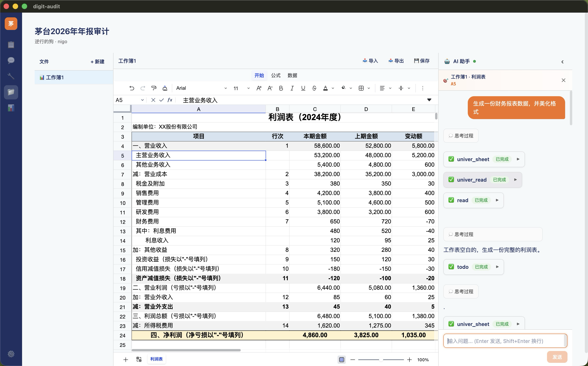Screen dimensions: 588x366
Task: Switch to the 开始 ribbon tab
Action: (x=259, y=75)
